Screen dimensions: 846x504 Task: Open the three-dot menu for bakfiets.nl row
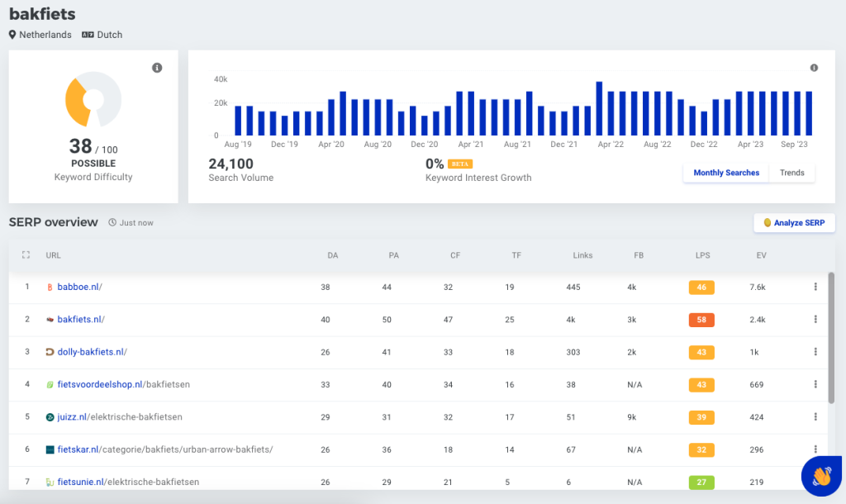point(815,320)
